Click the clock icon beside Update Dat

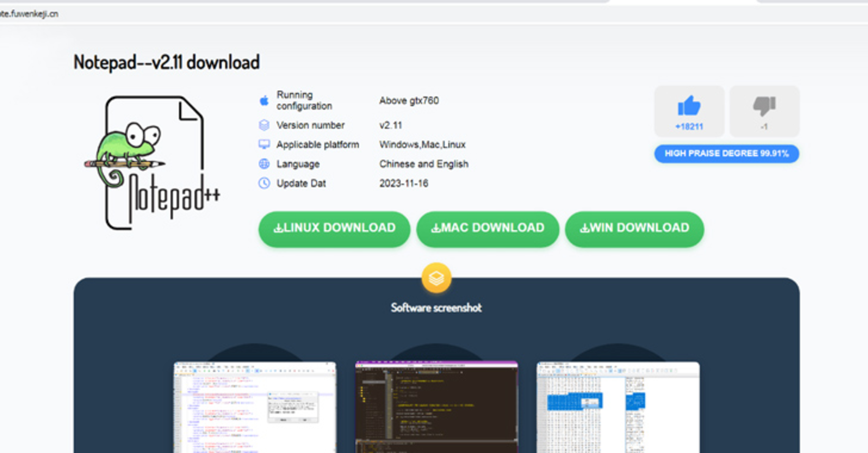264,183
